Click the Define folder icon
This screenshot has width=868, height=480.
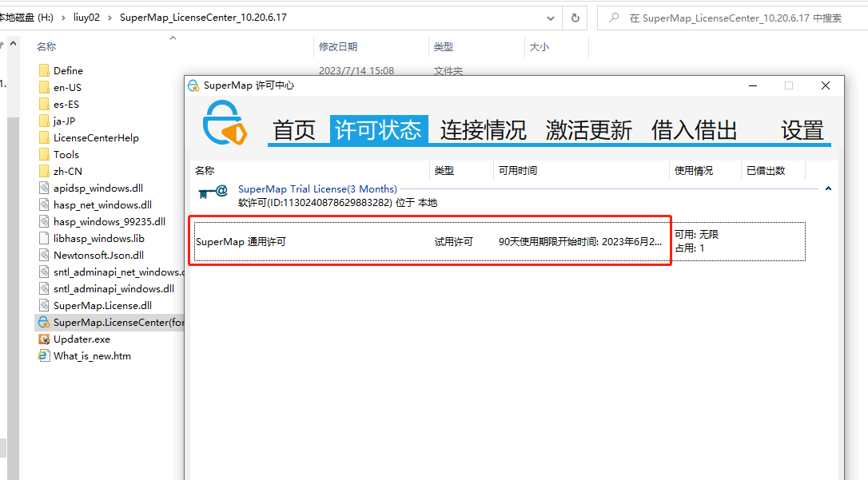point(44,71)
